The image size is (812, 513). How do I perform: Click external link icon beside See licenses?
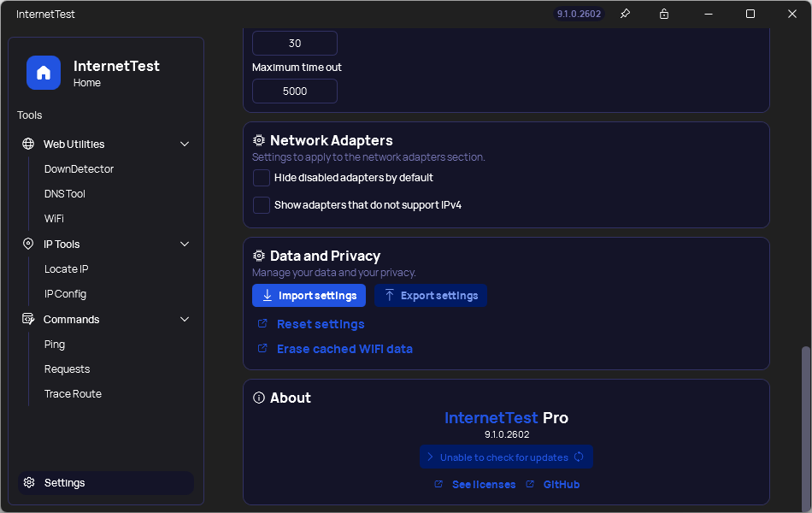pyautogui.click(x=438, y=484)
